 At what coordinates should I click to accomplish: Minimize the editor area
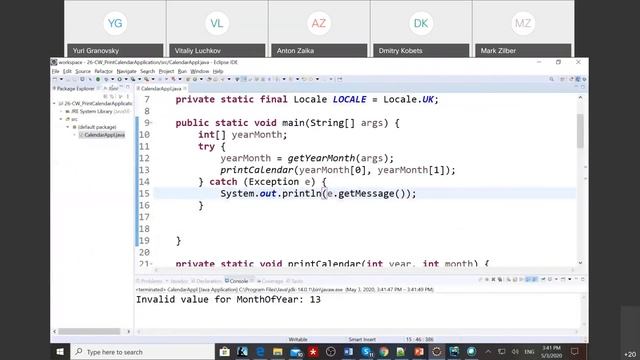tap(576, 87)
